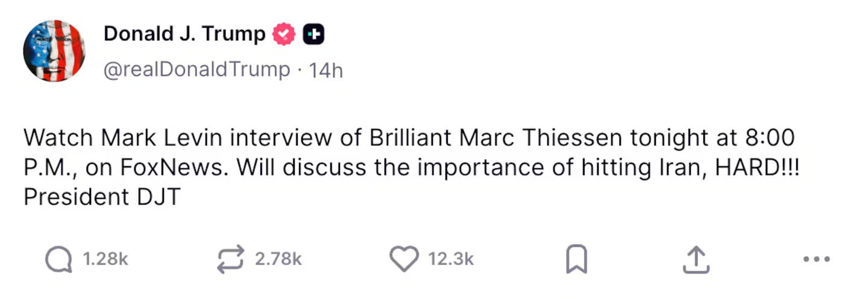Viewport: 868px width, 299px height.
Task: Click the name Marc Thiessen in the post
Action: click(540, 139)
